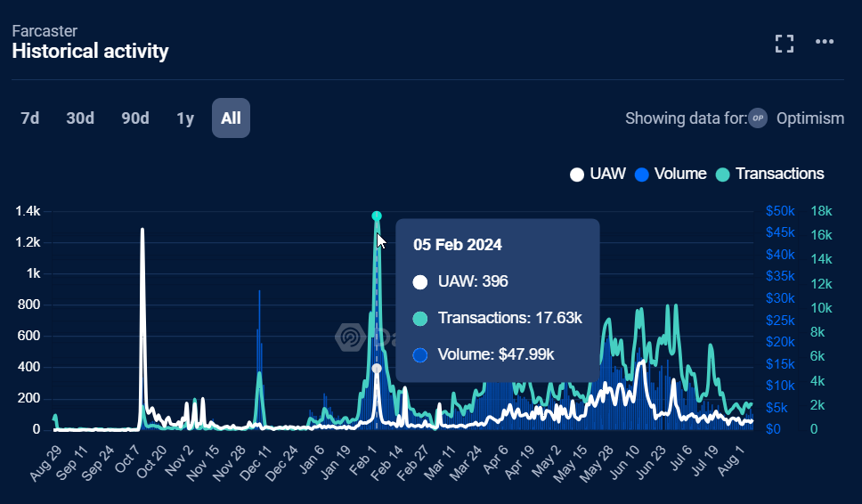Click the UAW: 396 tooltip value

[473, 281]
